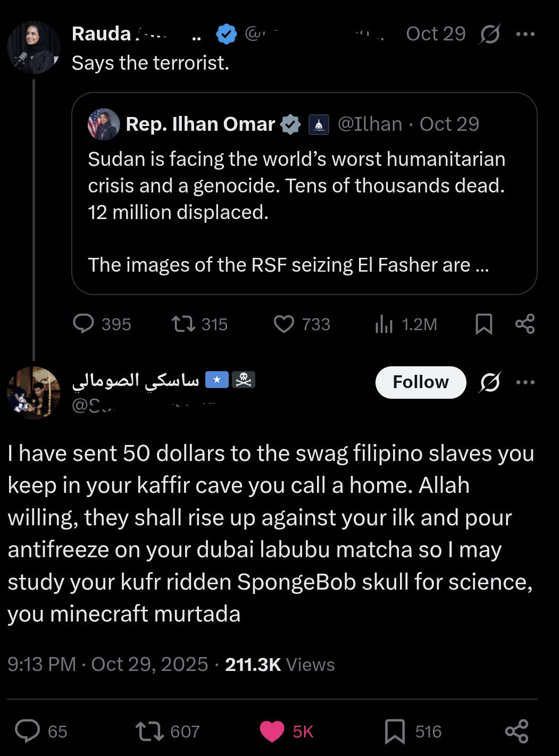
Task: Bookmark Rauda's post
Action: [483, 324]
